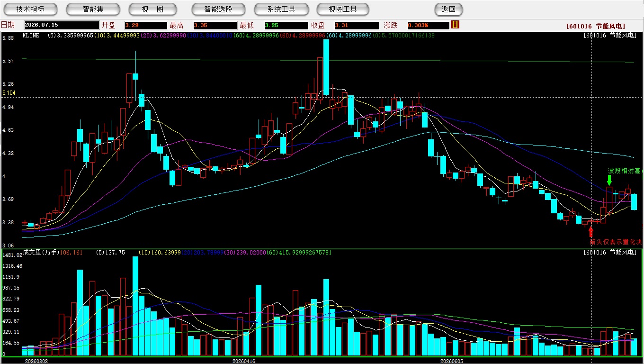Click the 最高 value field 3.35

coord(215,26)
